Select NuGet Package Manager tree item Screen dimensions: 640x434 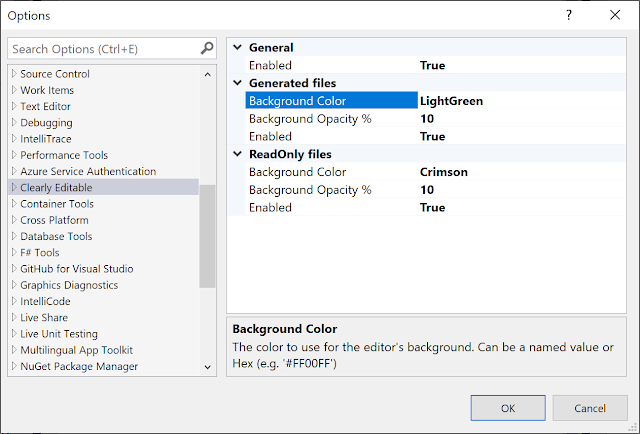click(x=79, y=366)
